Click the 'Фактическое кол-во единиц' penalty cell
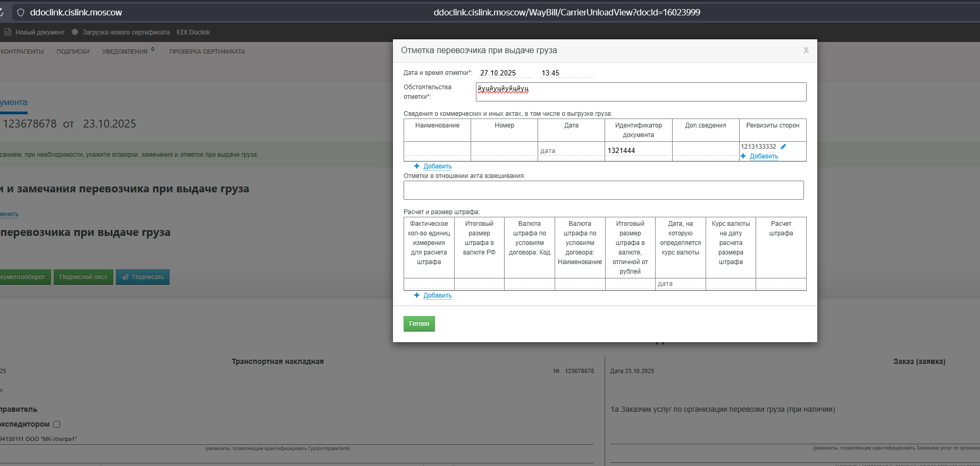Screen dimensions: 980x466 (x=429, y=284)
